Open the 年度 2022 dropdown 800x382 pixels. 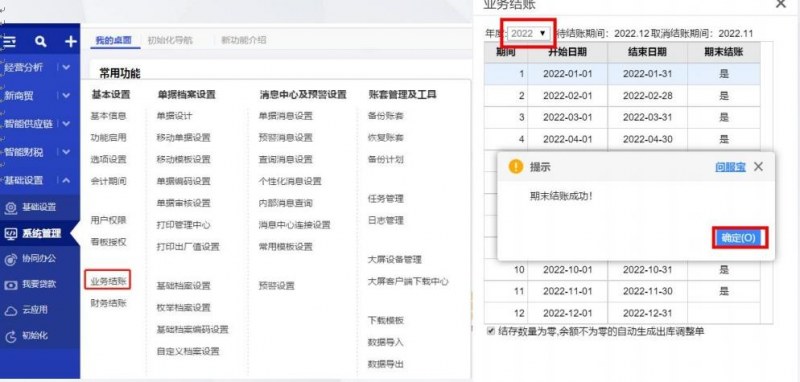[528, 33]
